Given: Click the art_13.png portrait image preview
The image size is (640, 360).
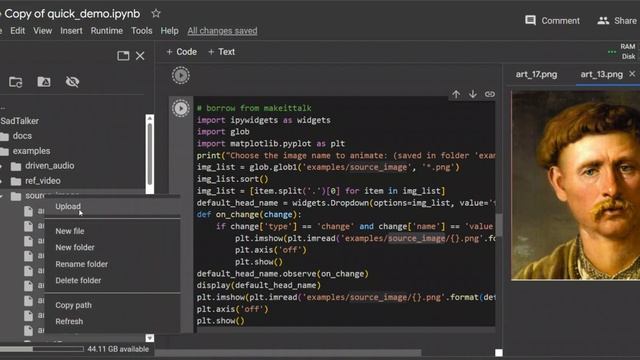Looking at the screenshot, I should coord(576,186).
